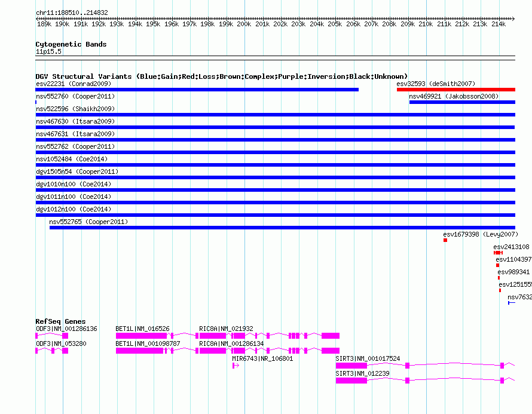Click the blue bar under nsv552765
Image resolution: width=532 pixels, height=414 pixels.
(x=282, y=228)
